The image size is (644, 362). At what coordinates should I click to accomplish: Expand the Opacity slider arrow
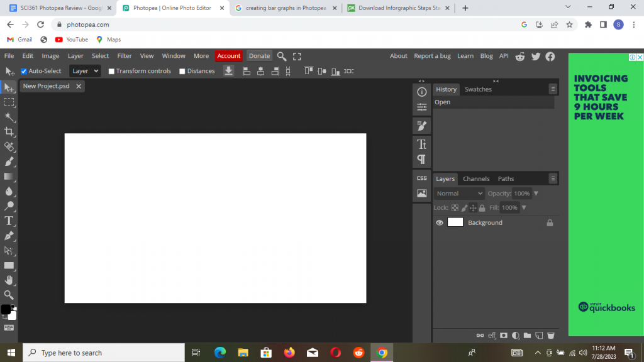[536, 194]
